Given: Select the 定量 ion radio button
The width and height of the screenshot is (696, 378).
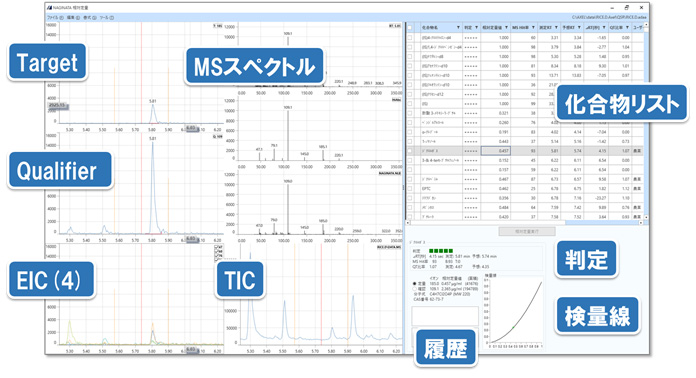Looking at the screenshot, I should (x=415, y=284).
